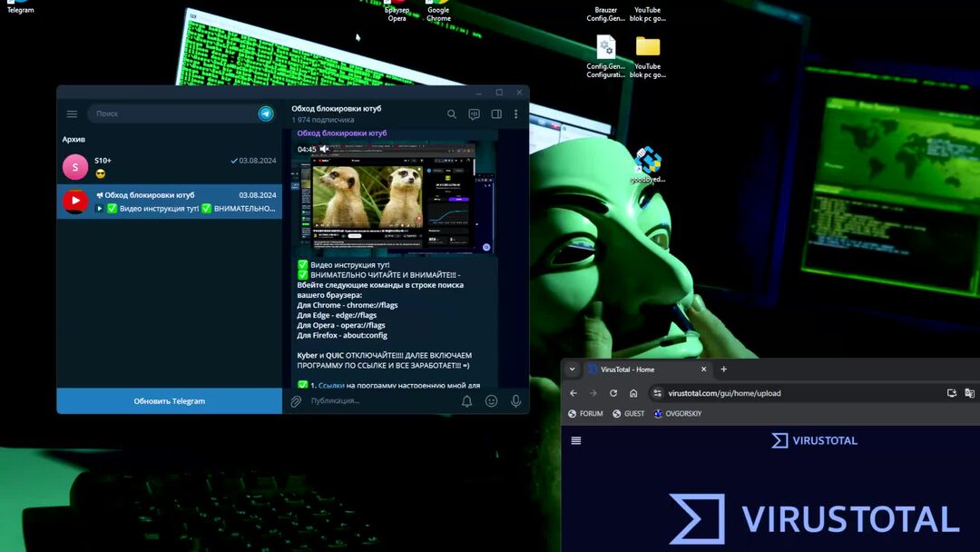
Task: Search within the channel using magnifier icon
Action: coord(451,113)
